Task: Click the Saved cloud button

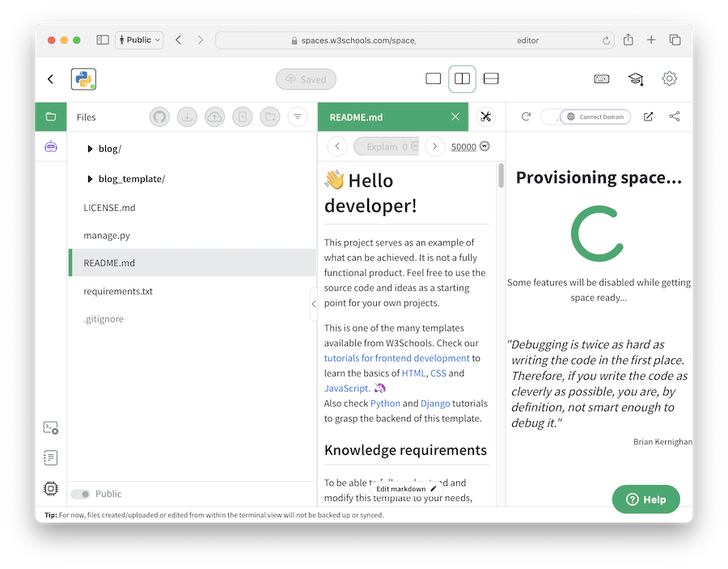Action: tap(306, 79)
